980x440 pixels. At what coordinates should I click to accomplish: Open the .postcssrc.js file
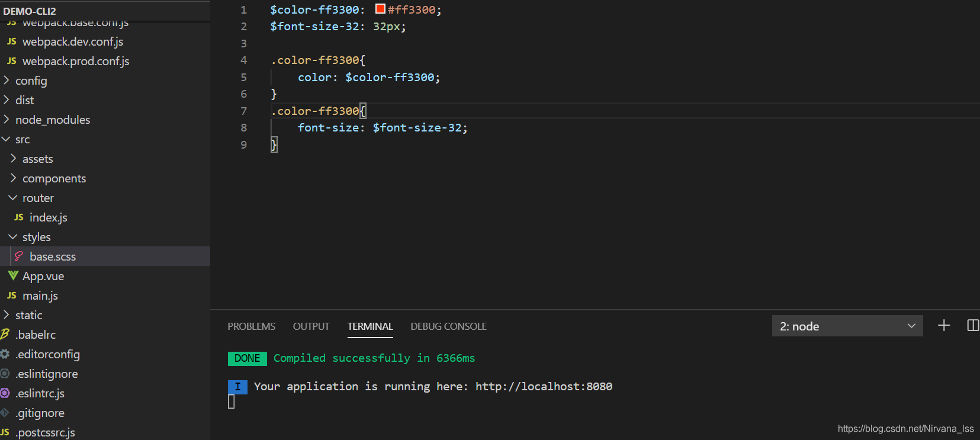click(x=45, y=432)
